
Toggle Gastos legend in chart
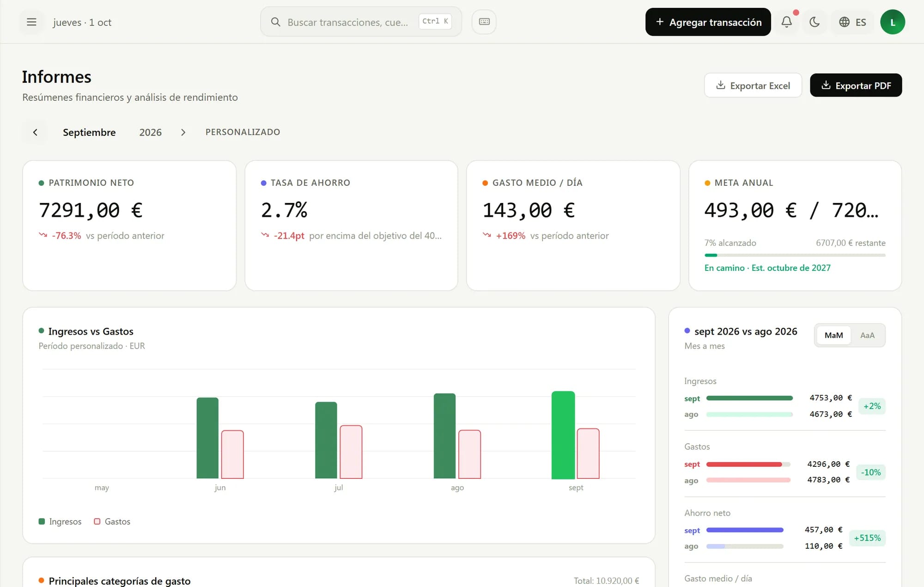[x=112, y=521]
